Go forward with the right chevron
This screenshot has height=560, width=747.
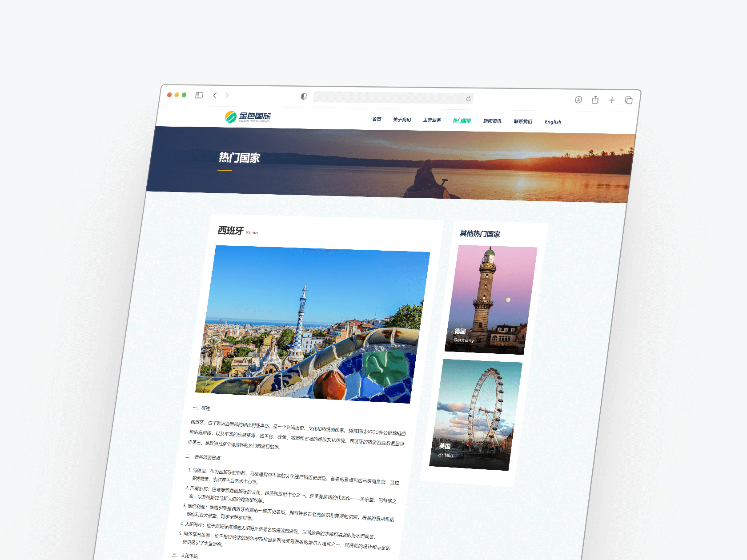227,96
